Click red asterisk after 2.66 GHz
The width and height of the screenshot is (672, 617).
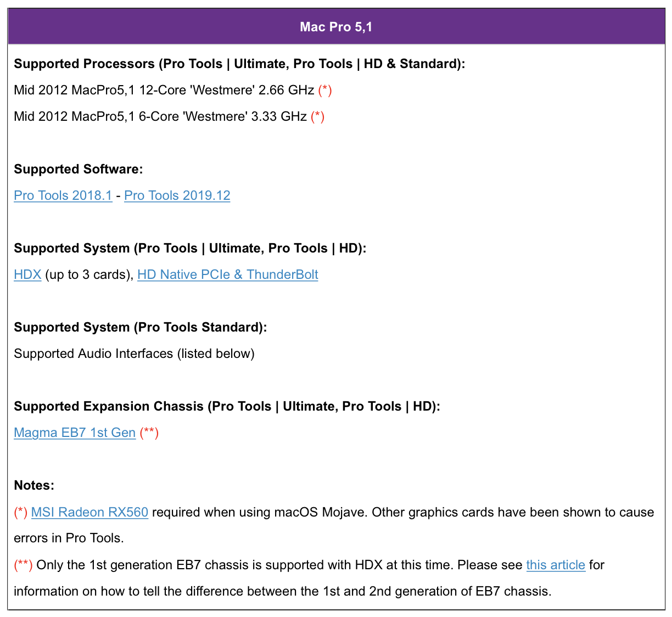(325, 90)
